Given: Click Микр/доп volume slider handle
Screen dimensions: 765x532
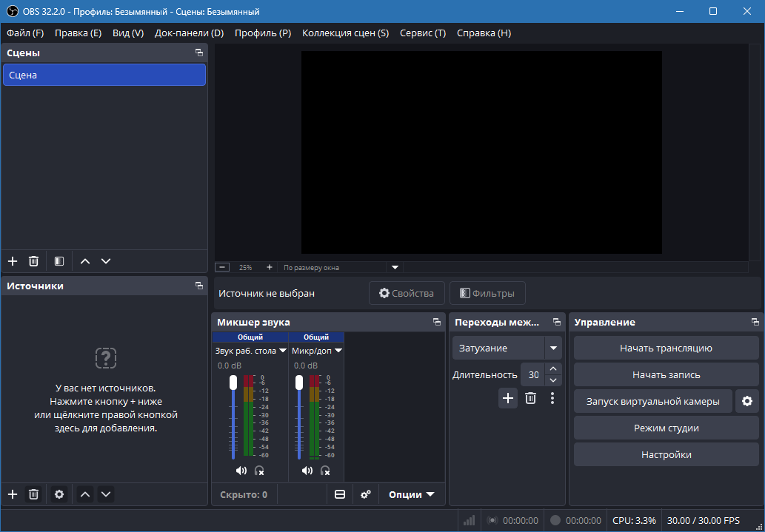Looking at the screenshot, I should [299, 383].
